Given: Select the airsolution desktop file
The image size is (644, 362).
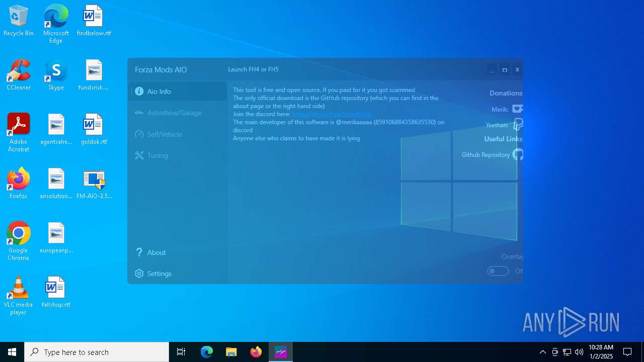Looking at the screenshot, I should point(56,184).
